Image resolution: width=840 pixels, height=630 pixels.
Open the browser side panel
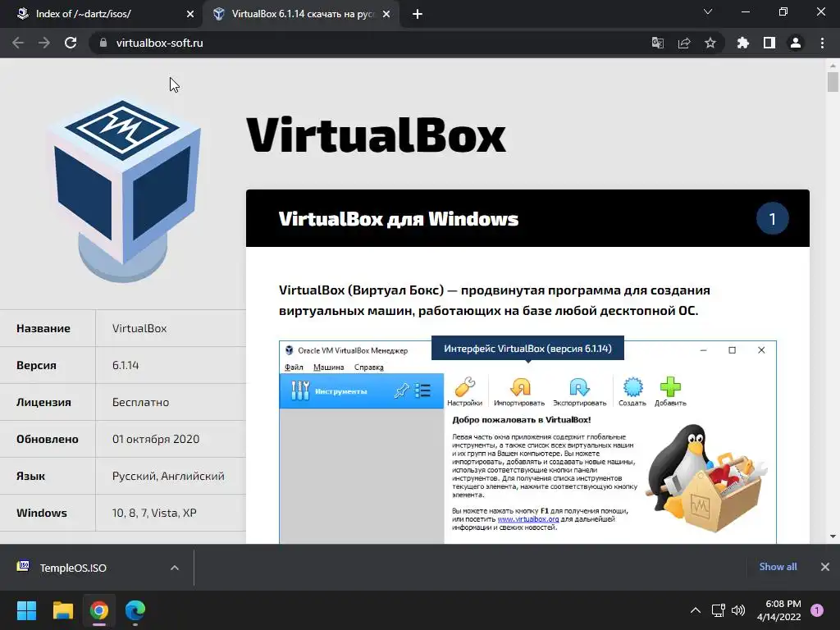pos(769,43)
